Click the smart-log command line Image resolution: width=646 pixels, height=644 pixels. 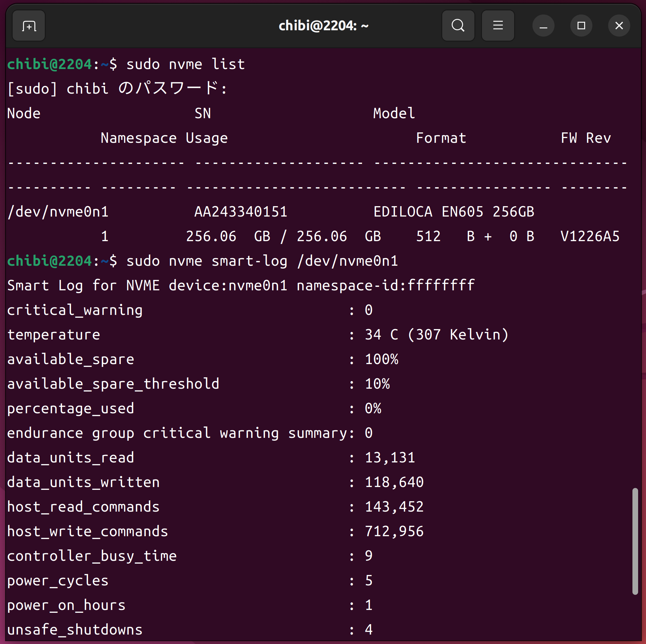pyautogui.click(x=262, y=261)
